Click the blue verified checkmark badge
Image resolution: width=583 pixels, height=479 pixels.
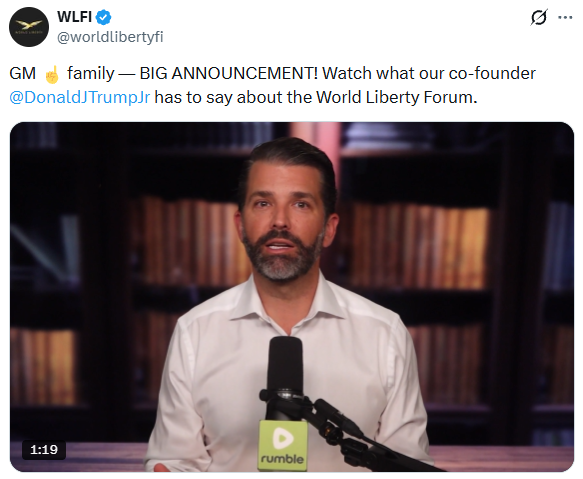coord(103,17)
